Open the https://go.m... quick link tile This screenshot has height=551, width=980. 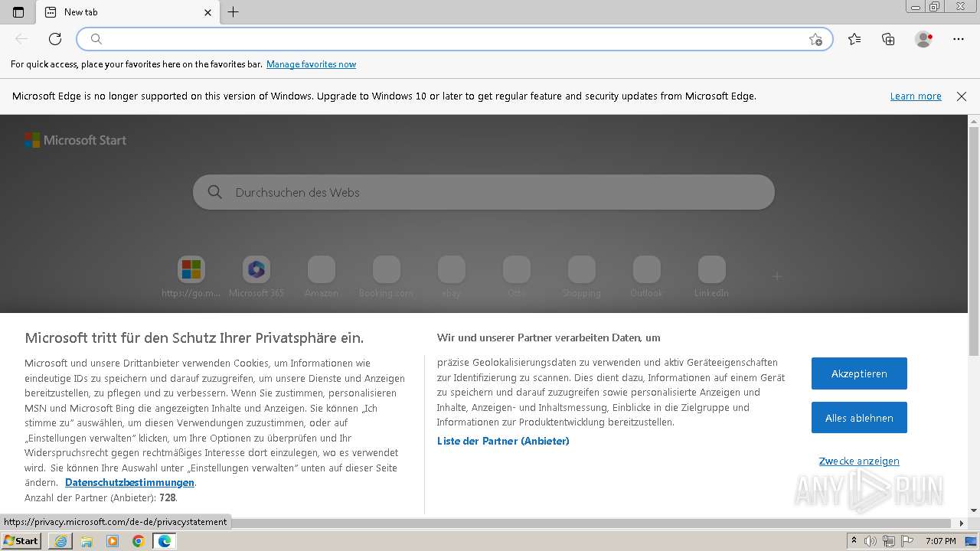[x=191, y=276]
